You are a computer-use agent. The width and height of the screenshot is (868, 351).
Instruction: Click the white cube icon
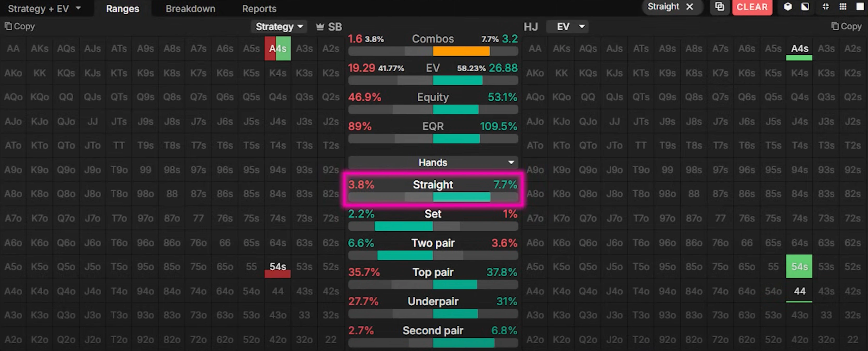pos(788,7)
